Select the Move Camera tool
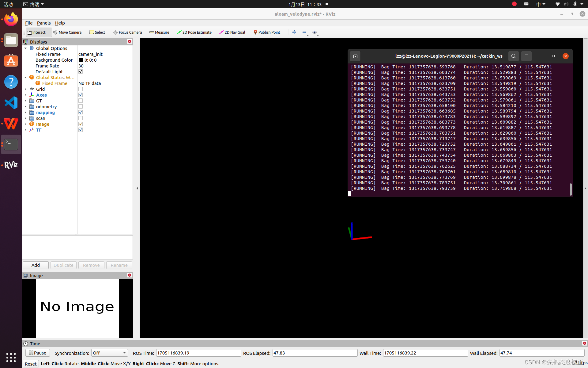Screen dimensions: 588x368 coord(67,32)
